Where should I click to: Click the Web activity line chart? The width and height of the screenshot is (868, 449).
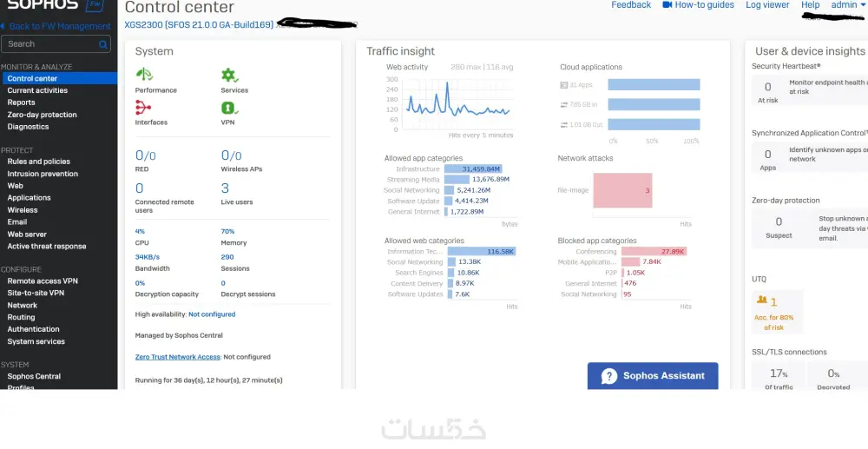pyautogui.click(x=457, y=104)
